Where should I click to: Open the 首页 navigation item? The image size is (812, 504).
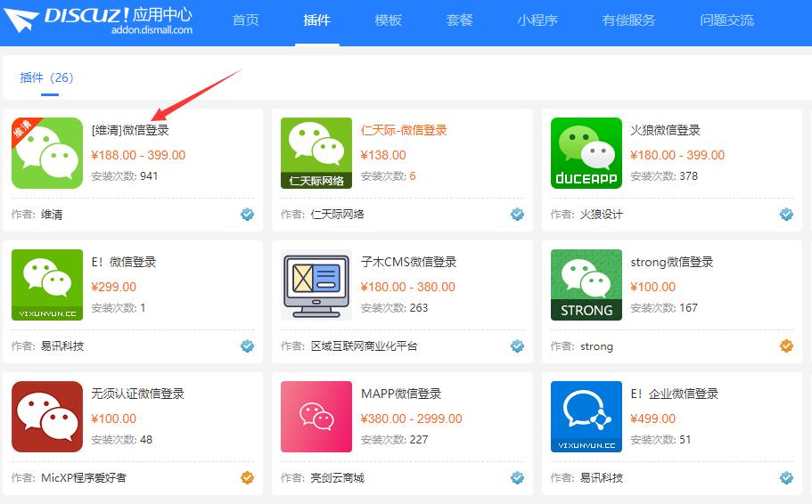tap(245, 20)
